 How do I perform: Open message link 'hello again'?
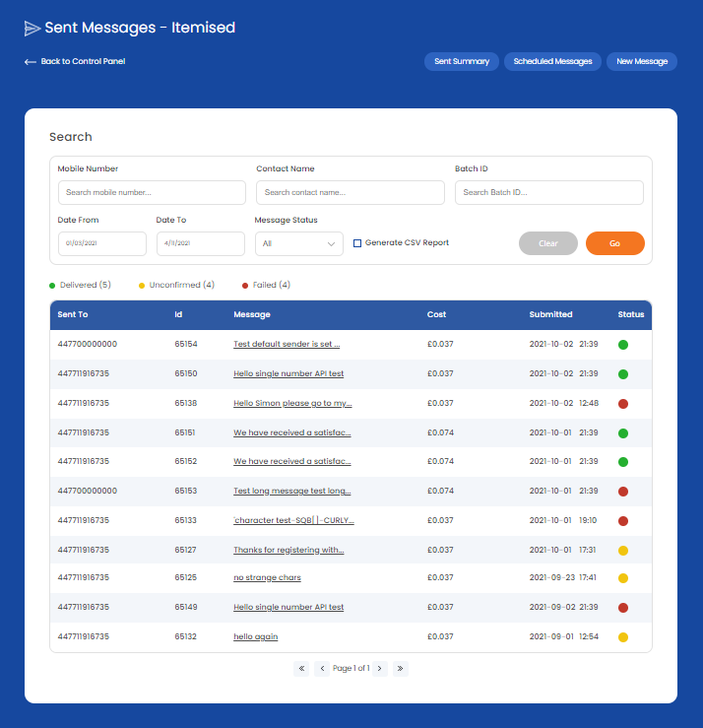(x=255, y=637)
